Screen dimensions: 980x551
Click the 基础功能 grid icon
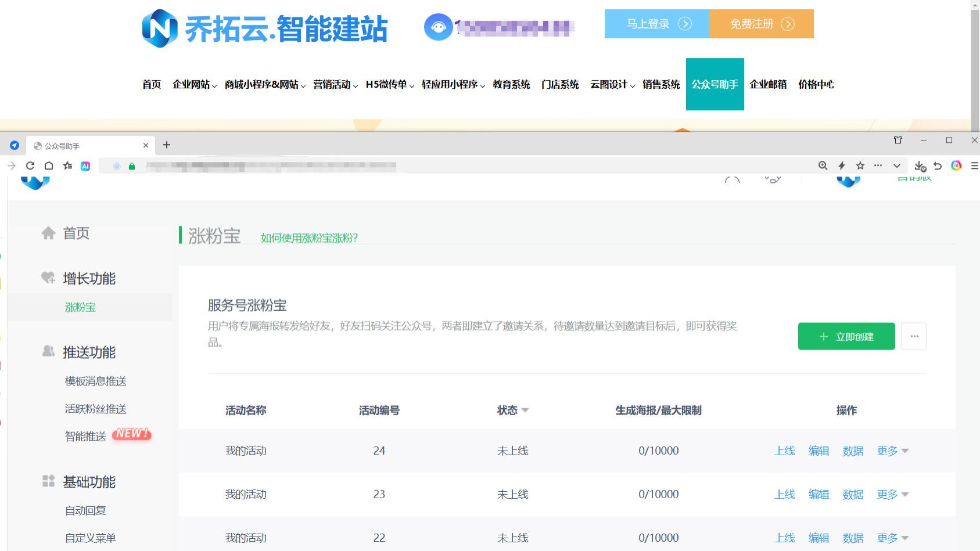49,480
